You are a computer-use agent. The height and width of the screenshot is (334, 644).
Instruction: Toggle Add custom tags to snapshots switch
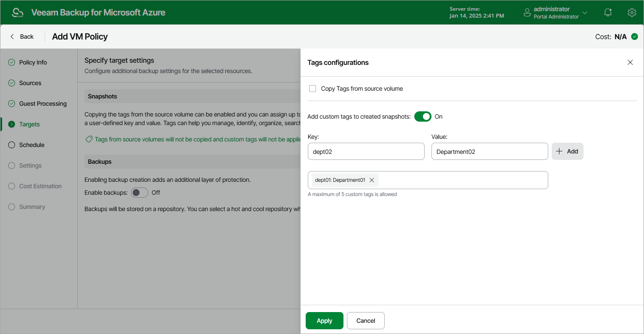click(x=423, y=116)
